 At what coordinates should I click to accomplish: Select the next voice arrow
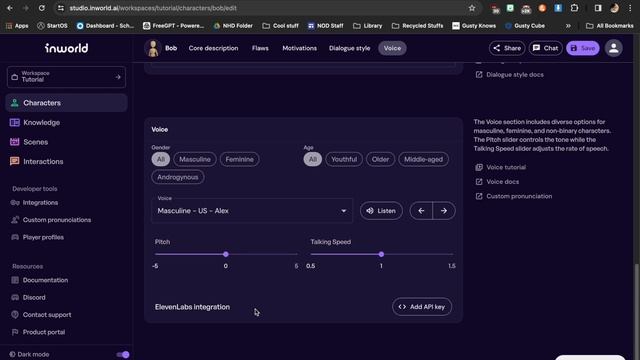point(444,211)
